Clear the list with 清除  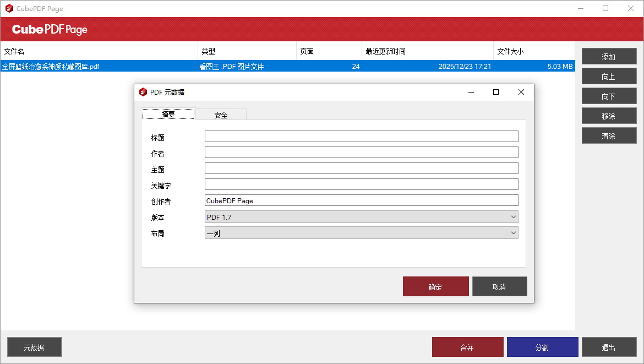click(x=609, y=135)
